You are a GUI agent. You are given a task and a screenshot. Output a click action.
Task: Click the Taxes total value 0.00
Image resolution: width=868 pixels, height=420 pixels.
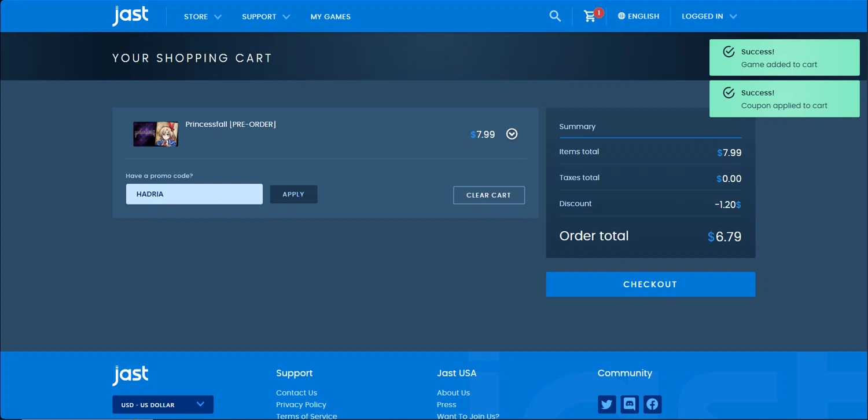coord(729,178)
